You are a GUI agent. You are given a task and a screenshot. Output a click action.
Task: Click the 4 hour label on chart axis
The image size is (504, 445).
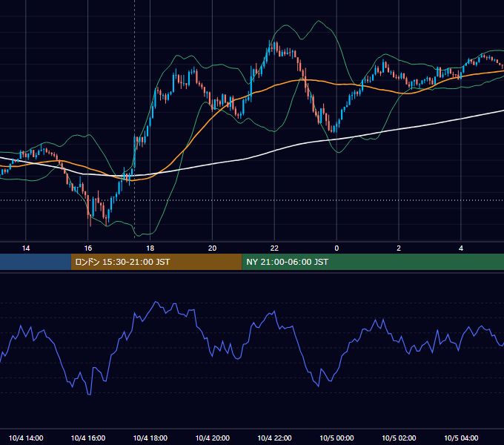[461, 248]
